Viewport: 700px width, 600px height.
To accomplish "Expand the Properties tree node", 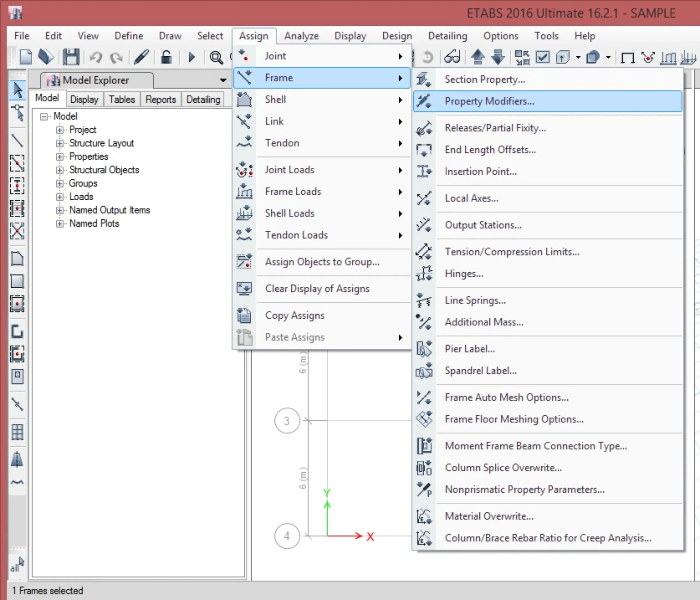I will click(x=60, y=157).
